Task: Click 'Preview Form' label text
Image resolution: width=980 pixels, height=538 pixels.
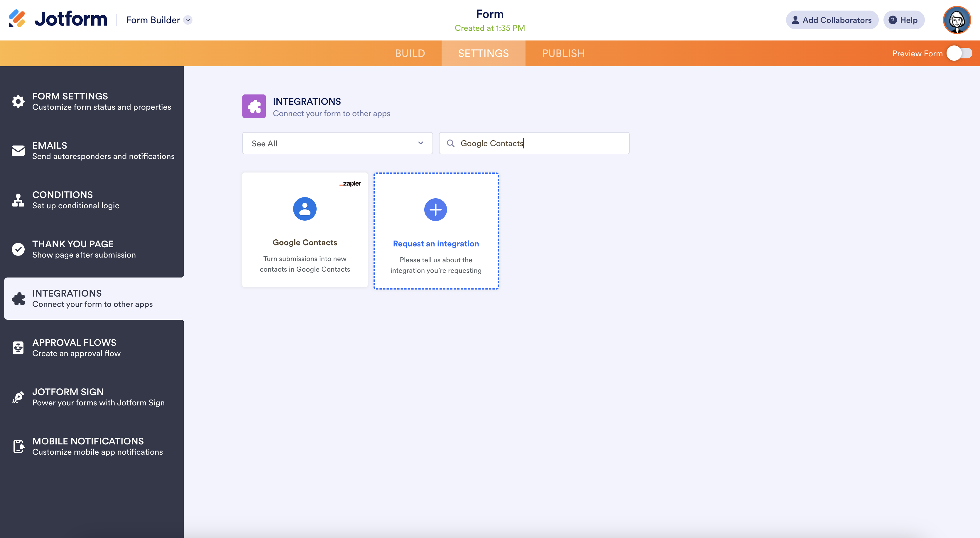Action: 917,54
